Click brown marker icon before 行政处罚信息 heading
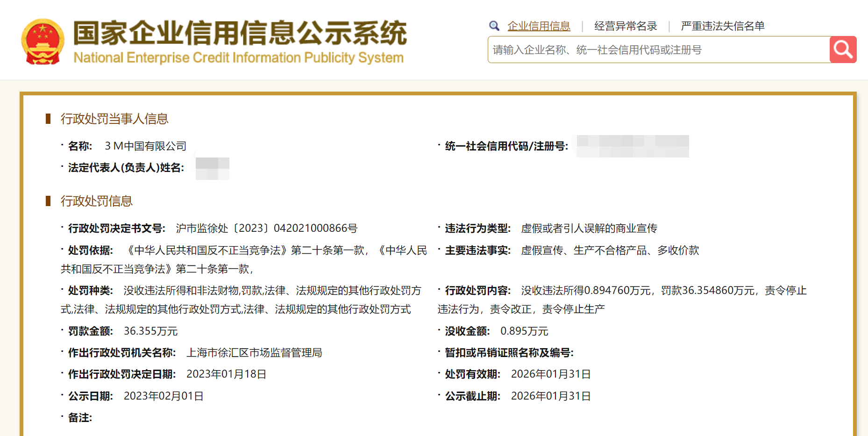 pyautogui.click(x=48, y=201)
